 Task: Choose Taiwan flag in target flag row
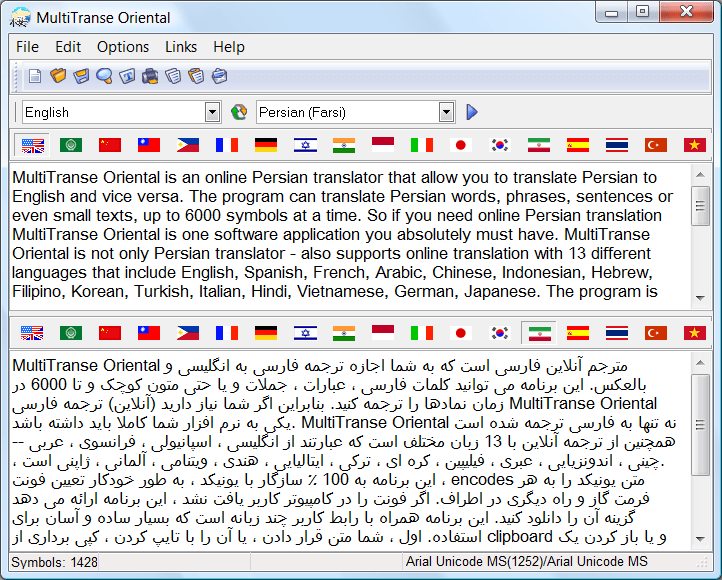(x=149, y=333)
